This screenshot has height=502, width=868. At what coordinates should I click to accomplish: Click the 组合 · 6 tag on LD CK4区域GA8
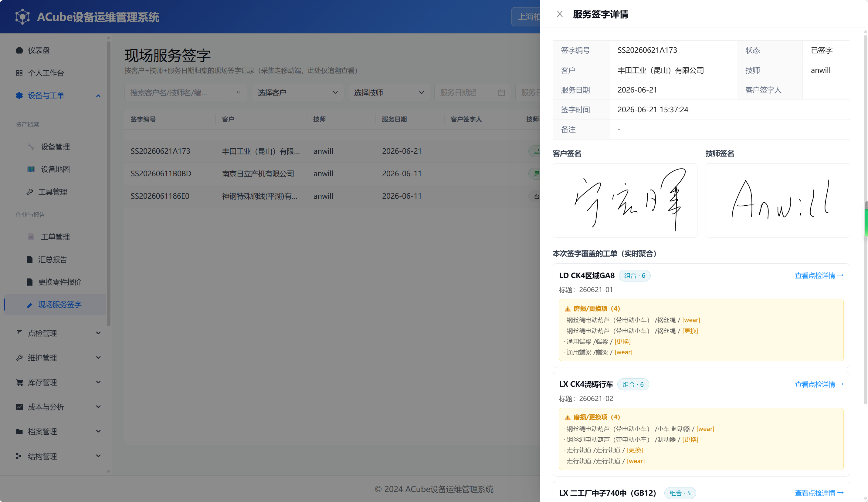pos(635,275)
